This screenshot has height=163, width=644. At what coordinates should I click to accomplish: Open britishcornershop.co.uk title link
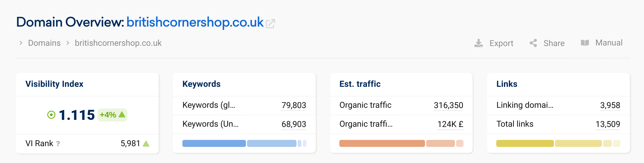coord(195,22)
